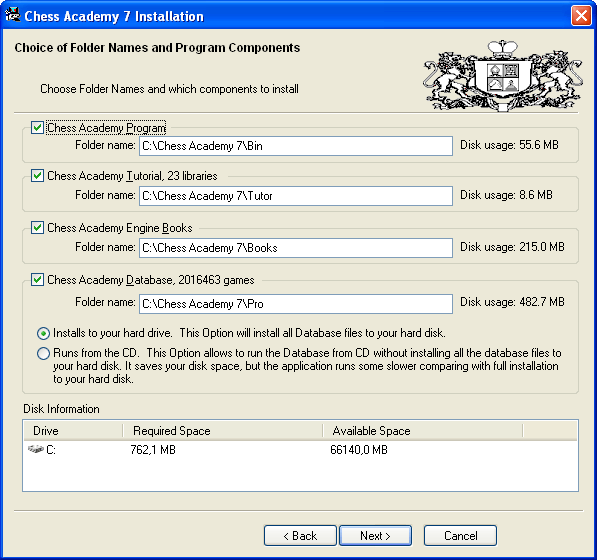Click the installer icon in the title bar
Screen dimensions: 597x560
pyautogui.click(x=13, y=15)
